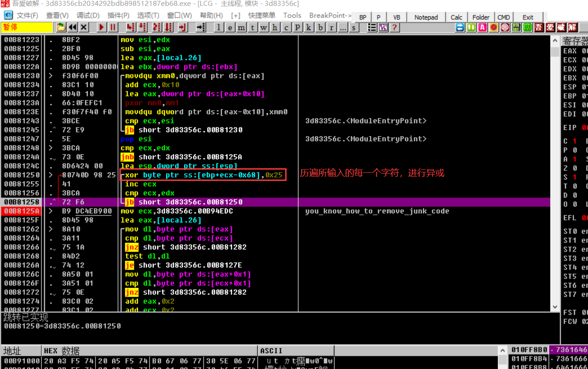The height and width of the screenshot is (369, 588).
Task: Click the pink 'A' plugin icon
Action: (483, 28)
